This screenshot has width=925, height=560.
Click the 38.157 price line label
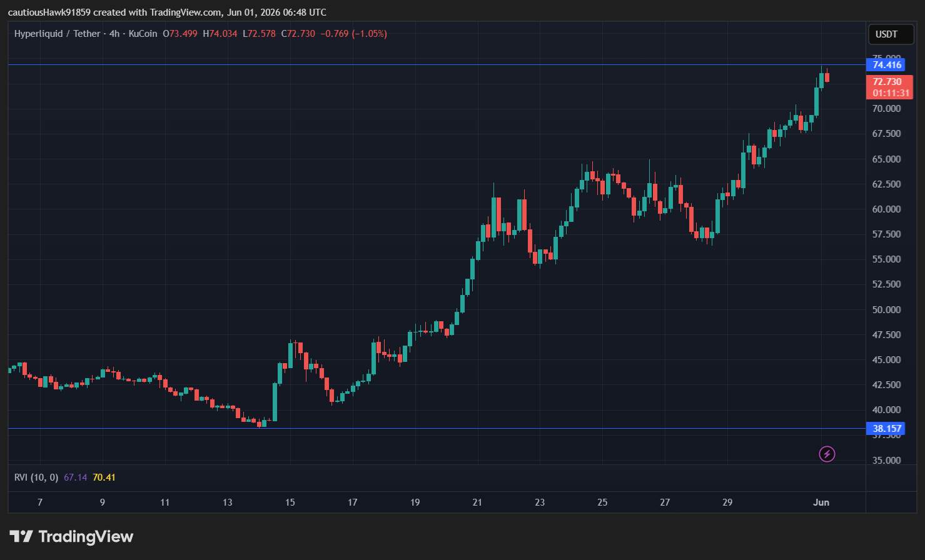coord(886,429)
